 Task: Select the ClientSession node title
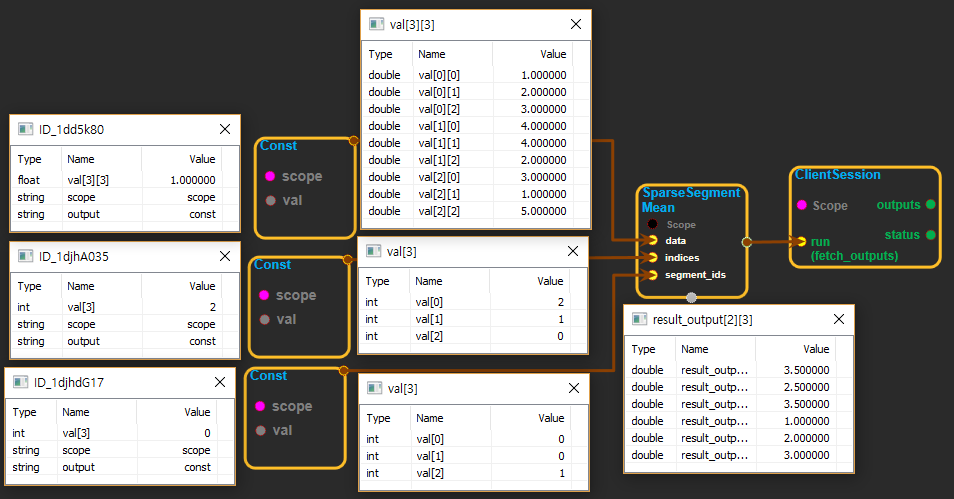(837, 175)
